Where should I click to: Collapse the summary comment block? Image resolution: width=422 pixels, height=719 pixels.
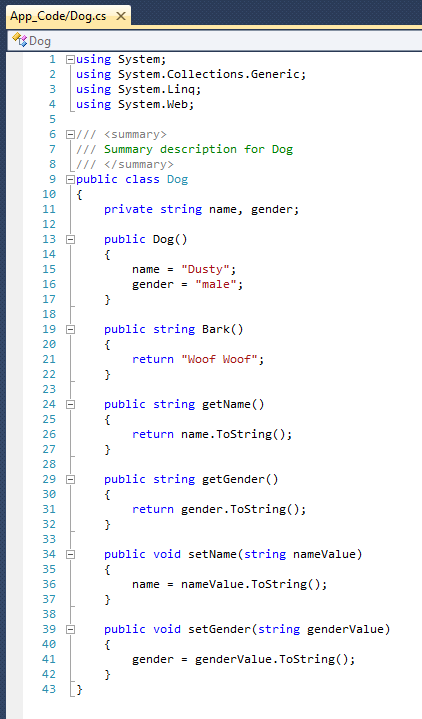click(x=70, y=134)
